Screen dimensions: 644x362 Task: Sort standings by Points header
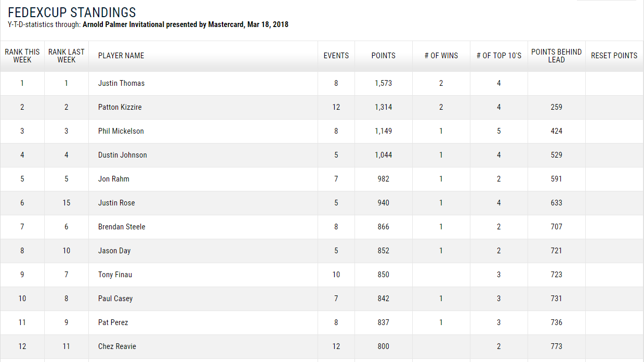[x=384, y=56]
